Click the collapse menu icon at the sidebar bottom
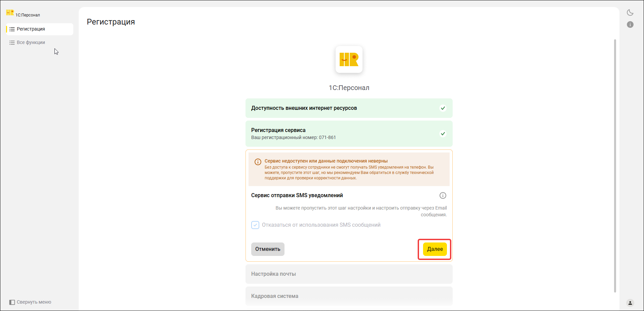644x311 pixels. click(12, 302)
